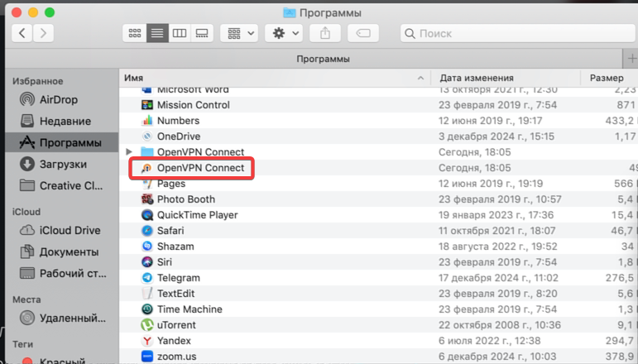
Task: Click the Siri app icon
Action: [x=147, y=262]
